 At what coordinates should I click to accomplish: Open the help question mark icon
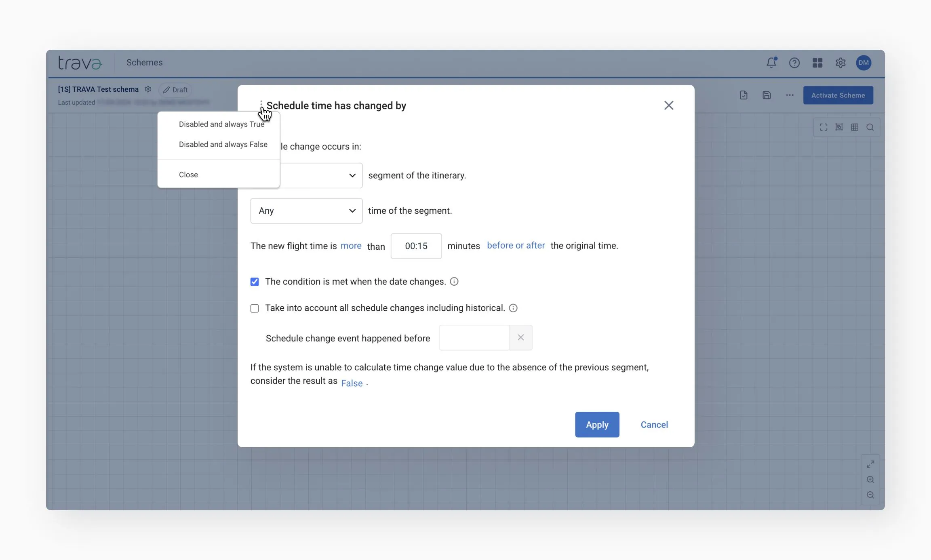click(x=794, y=63)
